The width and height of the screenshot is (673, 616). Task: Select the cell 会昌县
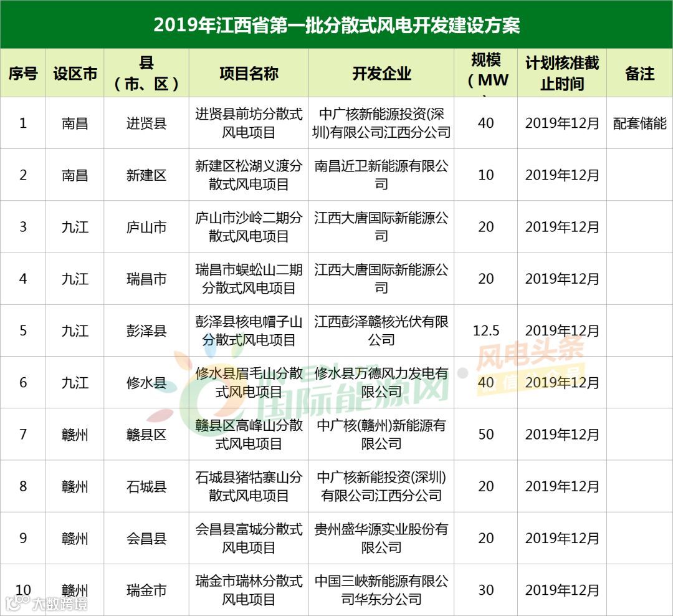(146, 539)
